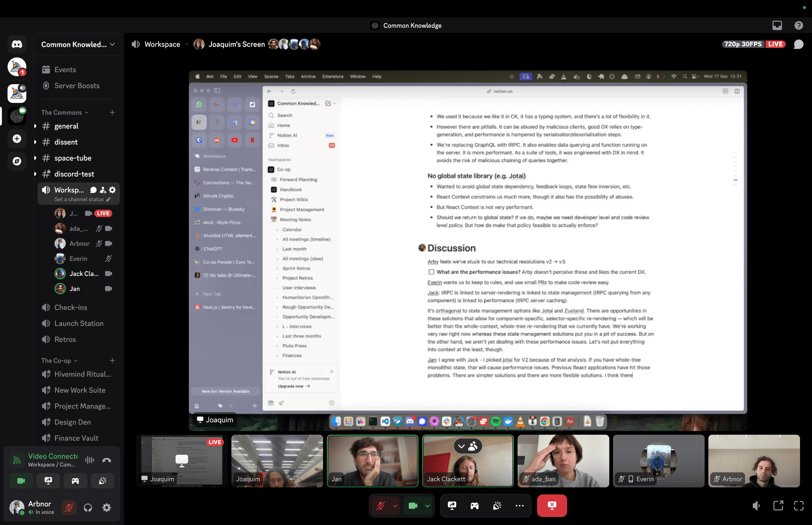The image size is (812, 525).
Task: Open the soundboard icon in bottom toolbar
Action: click(497, 506)
